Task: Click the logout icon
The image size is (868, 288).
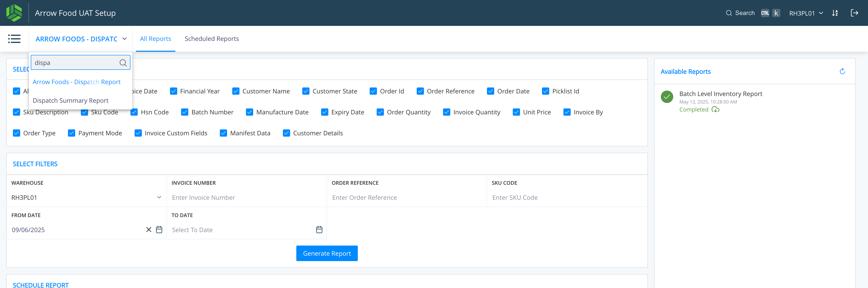Action: pyautogui.click(x=854, y=13)
